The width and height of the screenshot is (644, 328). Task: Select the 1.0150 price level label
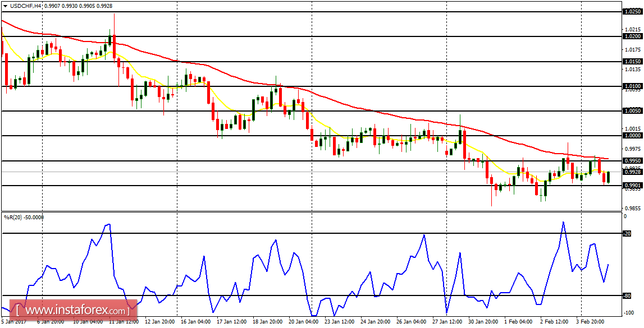coord(632,60)
